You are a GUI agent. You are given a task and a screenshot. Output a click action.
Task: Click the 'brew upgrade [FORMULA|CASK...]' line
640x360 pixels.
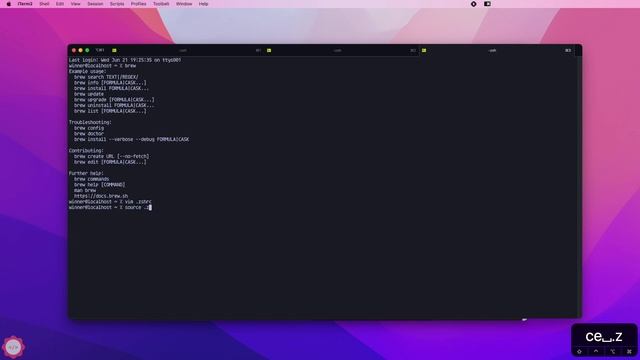pyautogui.click(x=114, y=100)
